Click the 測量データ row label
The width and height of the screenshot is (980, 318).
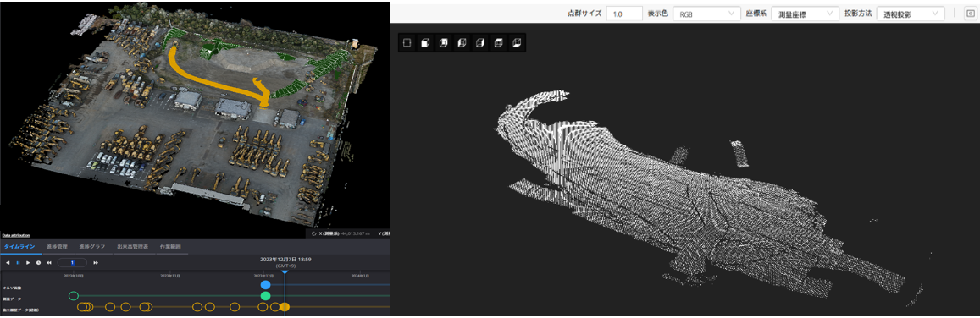[x=11, y=299]
